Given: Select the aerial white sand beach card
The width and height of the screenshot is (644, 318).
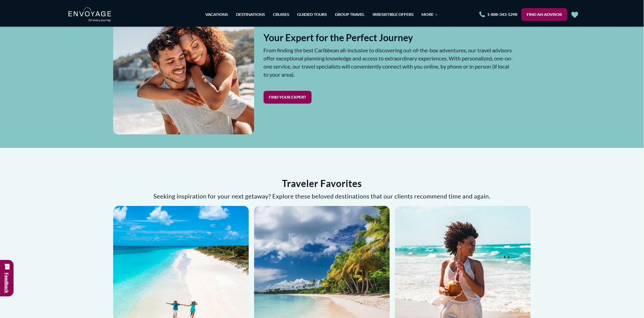Looking at the screenshot, I should 181,262.
